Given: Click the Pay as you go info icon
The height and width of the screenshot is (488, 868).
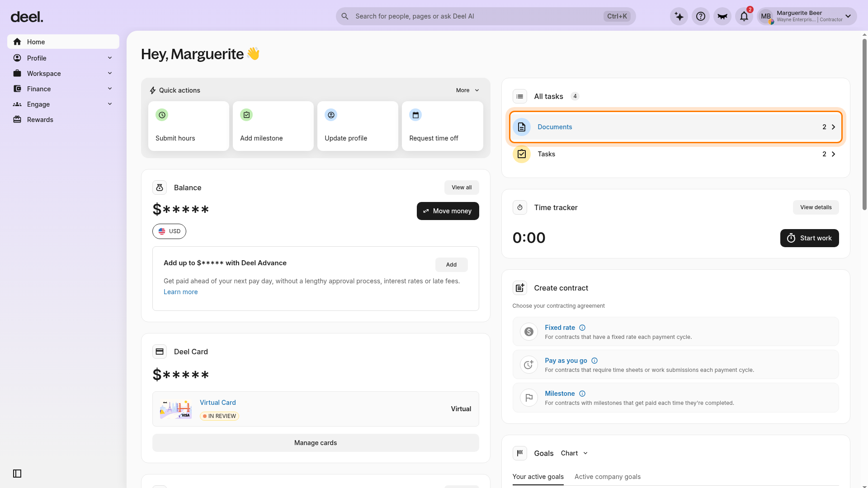Looking at the screenshot, I should [x=594, y=361].
